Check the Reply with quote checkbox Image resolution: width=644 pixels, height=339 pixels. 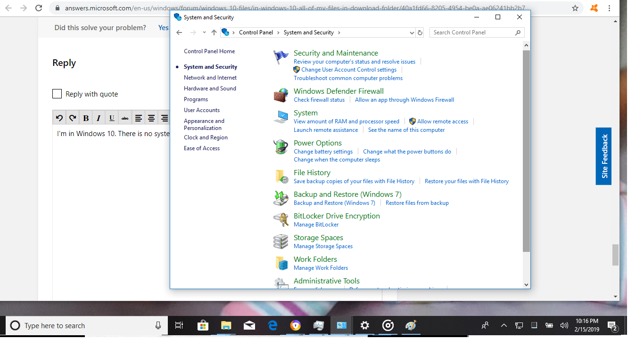(57, 94)
